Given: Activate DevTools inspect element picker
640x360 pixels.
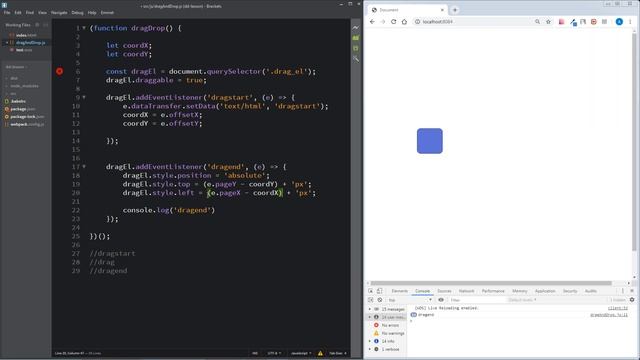Looking at the screenshot, I should click(x=370, y=291).
